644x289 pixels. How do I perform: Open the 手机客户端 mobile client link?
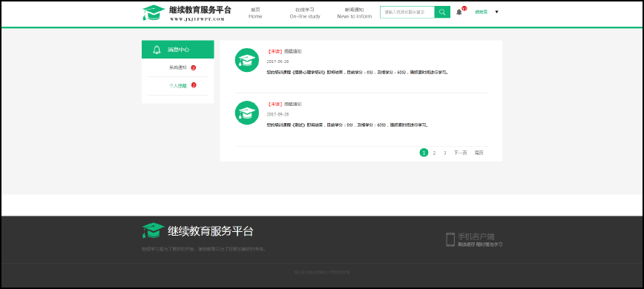(476, 236)
